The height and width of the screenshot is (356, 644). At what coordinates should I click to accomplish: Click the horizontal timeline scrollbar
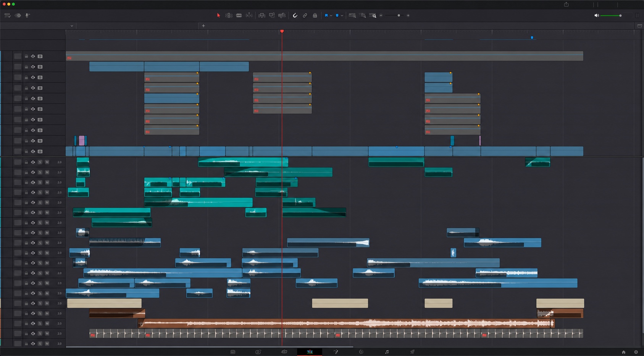[210, 346]
